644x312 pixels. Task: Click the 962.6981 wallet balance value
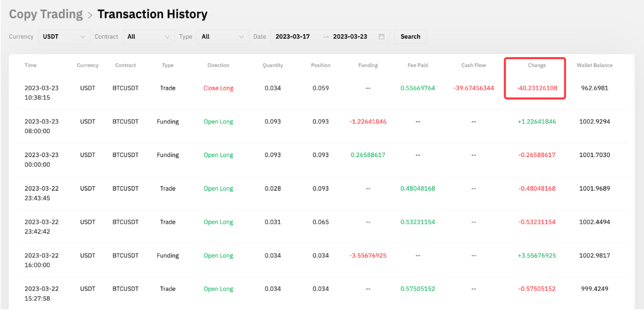pyautogui.click(x=594, y=88)
